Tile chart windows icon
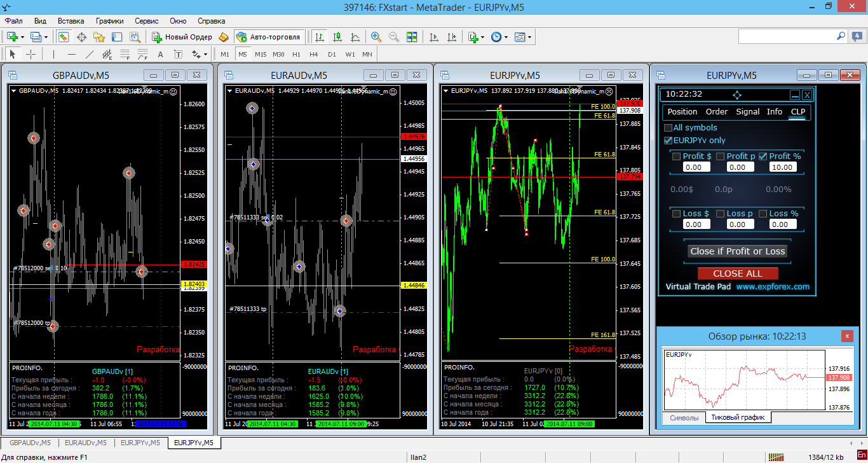 point(412,37)
